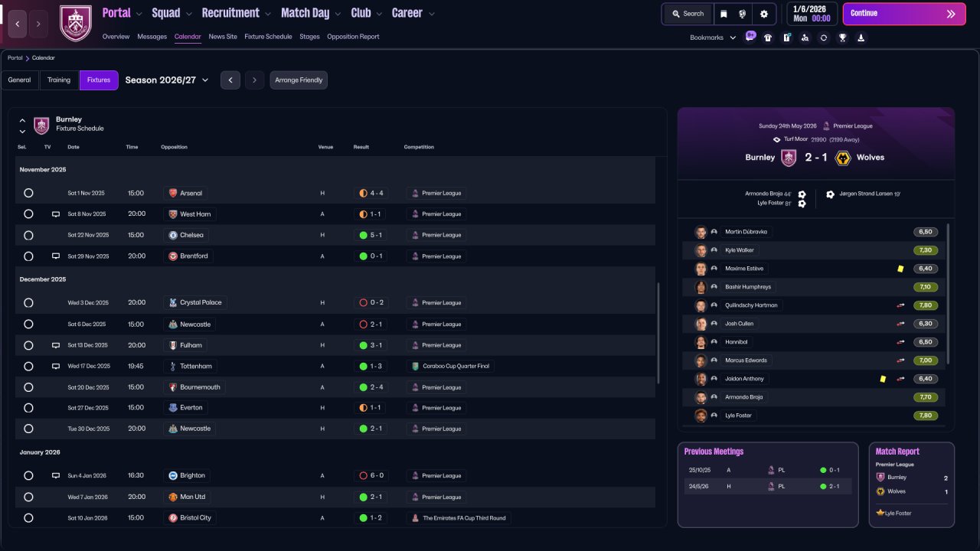Viewport: 980px width, 551px height.
Task: Click the shirt bookmark icon
Action: (768, 37)
